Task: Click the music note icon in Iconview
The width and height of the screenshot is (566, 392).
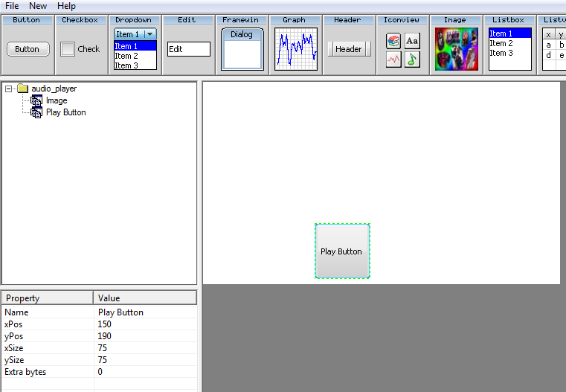Action: pyautogui.click(x=412, y=60)
